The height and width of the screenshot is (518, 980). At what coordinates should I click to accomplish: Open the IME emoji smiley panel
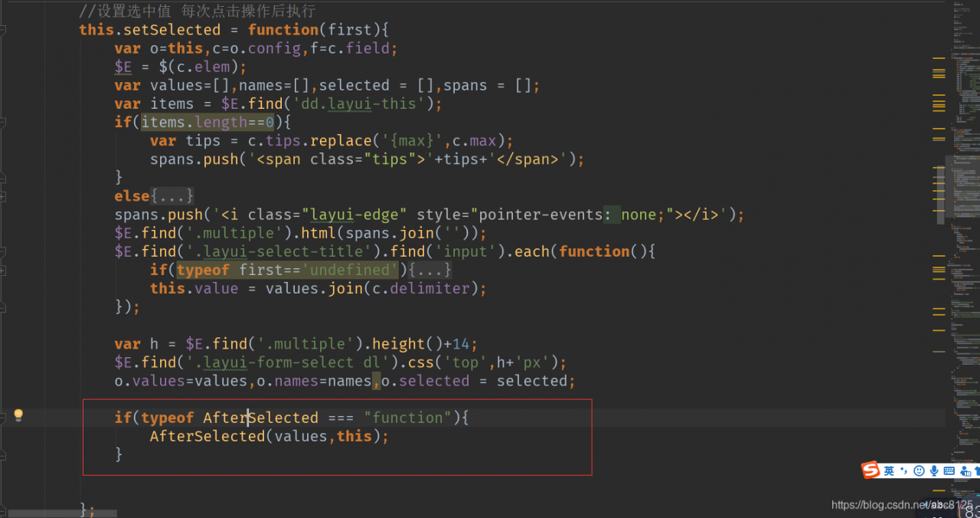coord(919,470)
